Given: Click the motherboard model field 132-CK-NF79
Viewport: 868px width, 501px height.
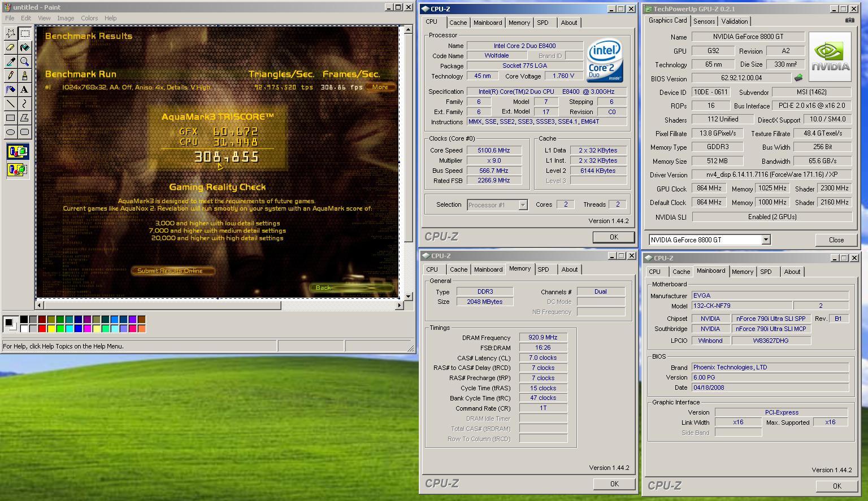Looking at the screenshot, I should (x=741, y=306).
